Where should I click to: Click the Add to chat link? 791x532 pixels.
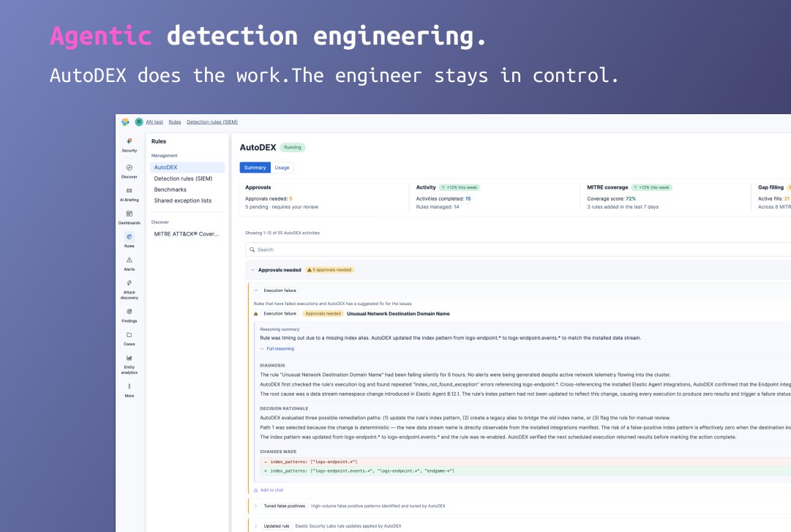click(x=272, y=490)
